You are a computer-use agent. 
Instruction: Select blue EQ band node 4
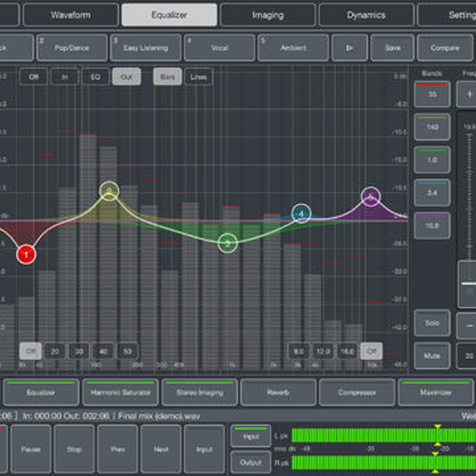(301, 213)
